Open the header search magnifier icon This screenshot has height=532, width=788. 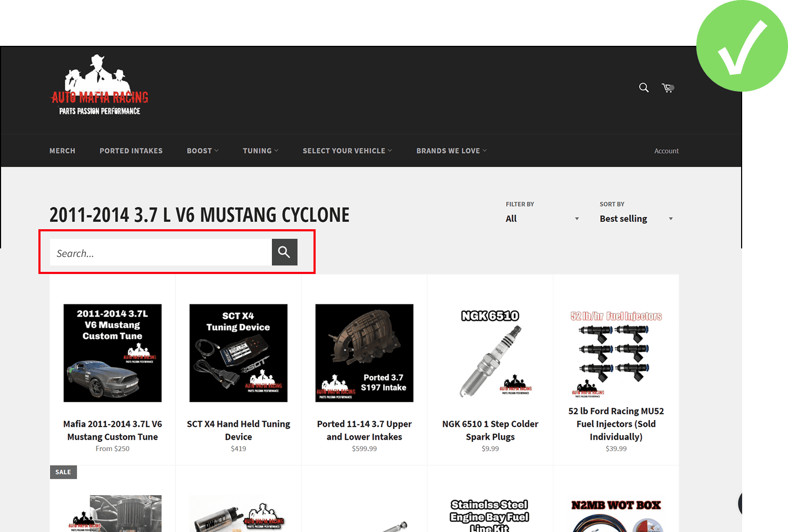point(644,87)
